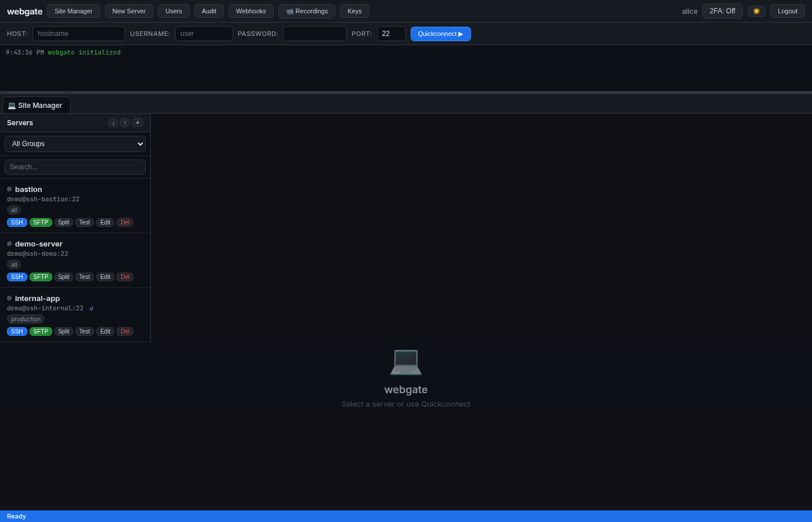Click the 'all' tag under bastion
812x522 pixels.
pos(14,211)
